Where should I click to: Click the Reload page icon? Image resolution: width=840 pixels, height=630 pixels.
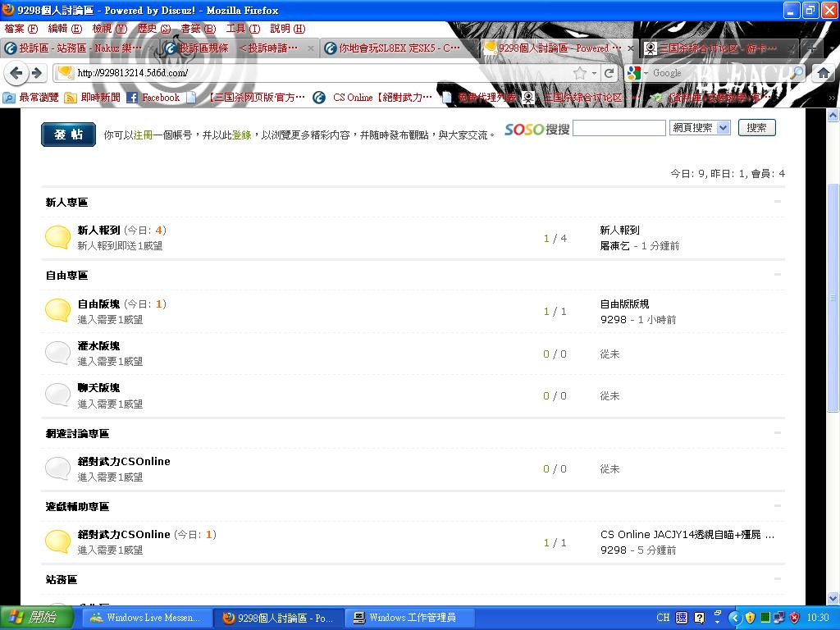pyautogui.click(x=609, y=73)
